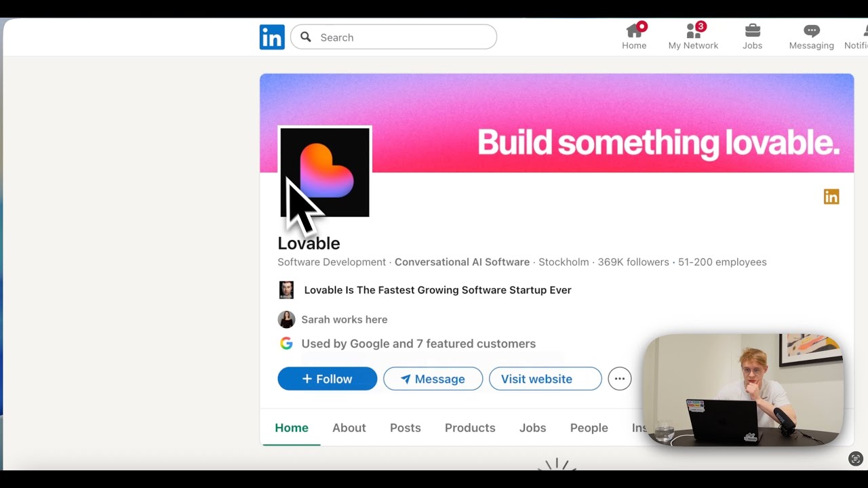Click 'Conversational AI Software' link
Viewport: 868px width, 488px height.
(x=462, y=262)
